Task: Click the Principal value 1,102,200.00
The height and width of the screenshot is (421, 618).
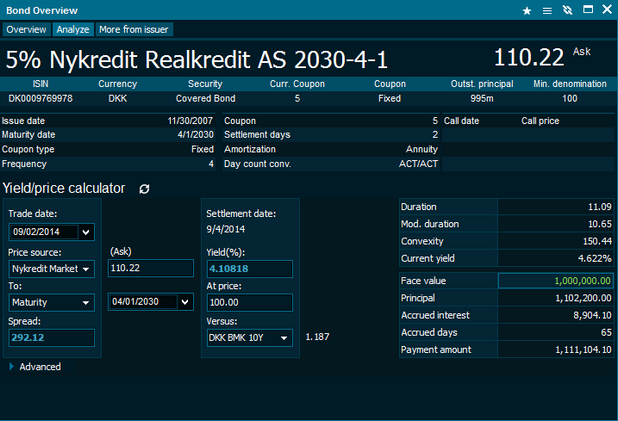Action: pos(583,298)
